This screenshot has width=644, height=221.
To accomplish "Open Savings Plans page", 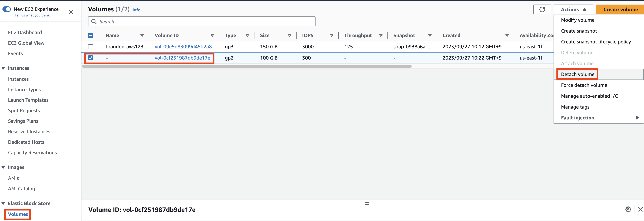I will 23,121.
